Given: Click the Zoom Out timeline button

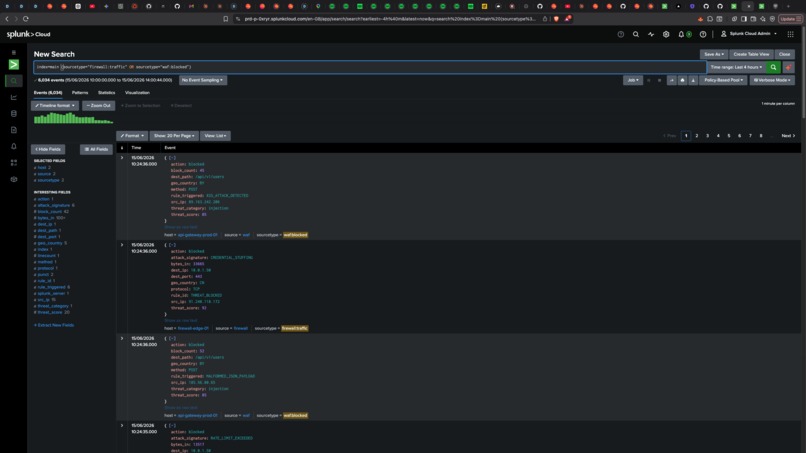Looking at the screenshot, I should 98,105.
